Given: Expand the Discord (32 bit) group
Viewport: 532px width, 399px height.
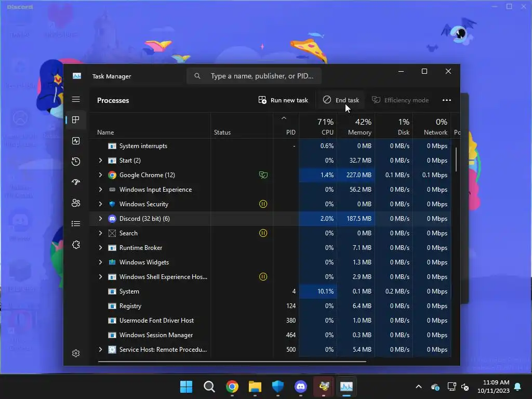Looking at the screenshot, I should pos(100,219).
